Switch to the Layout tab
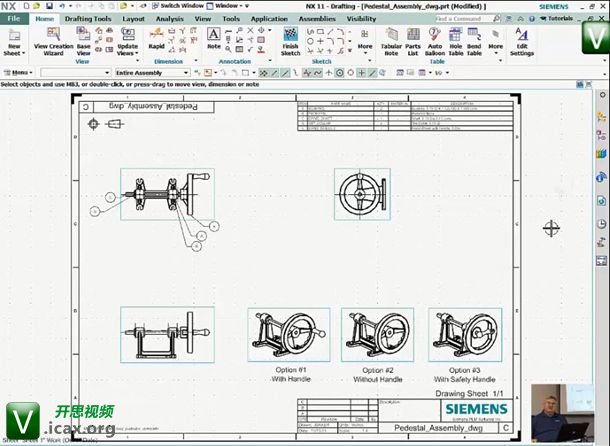 click(x=133, y=19)
